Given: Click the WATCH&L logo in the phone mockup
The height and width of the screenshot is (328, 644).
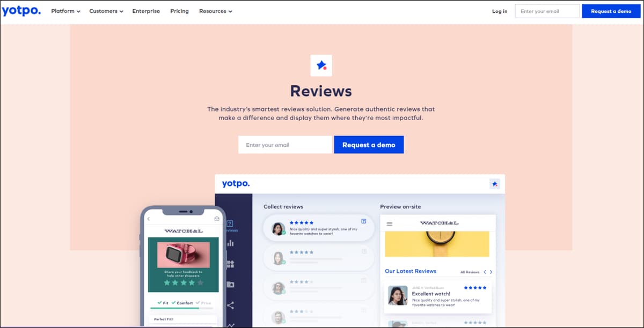Looking at the screenshot, I should (184, 231).
